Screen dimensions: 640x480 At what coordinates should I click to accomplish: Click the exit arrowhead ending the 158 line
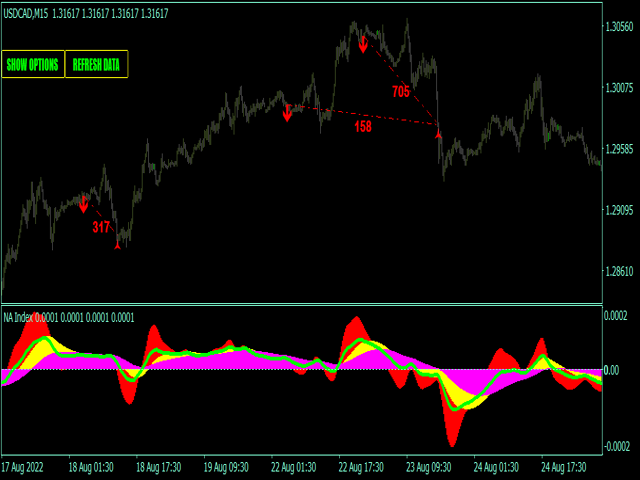click(438, 134)
